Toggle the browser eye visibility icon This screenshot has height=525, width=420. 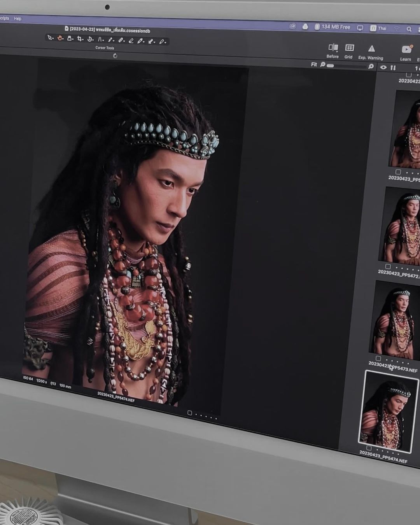(383, 67)
